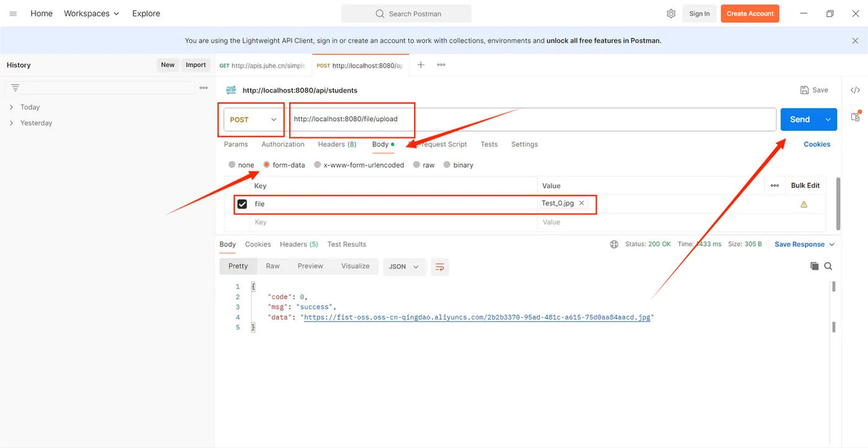Switch to the Params tab
This screenshot has width=868, height=448.
tap(236, 145)
